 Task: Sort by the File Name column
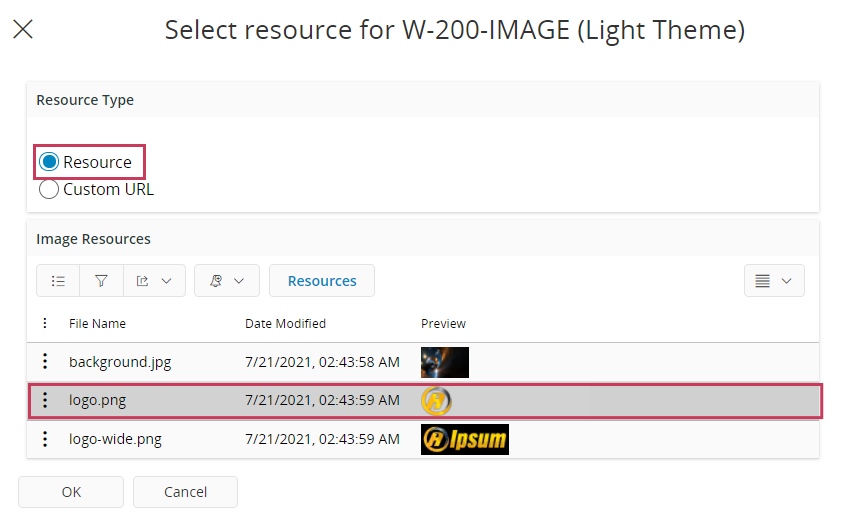97,323
